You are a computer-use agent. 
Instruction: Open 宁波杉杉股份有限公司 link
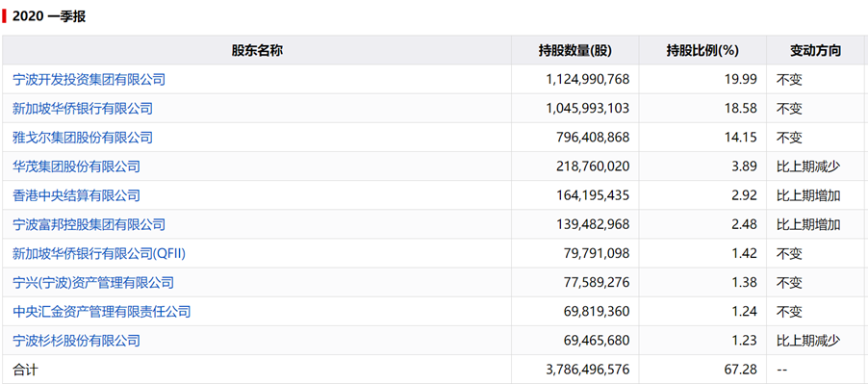click(x=76, y=341)
